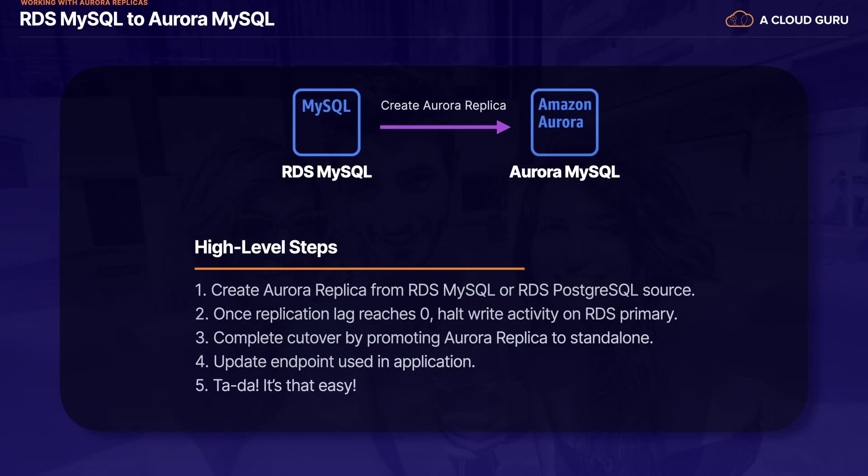Click the "Aurora MySQL" caption under the icon

click(x=564, y=172)
